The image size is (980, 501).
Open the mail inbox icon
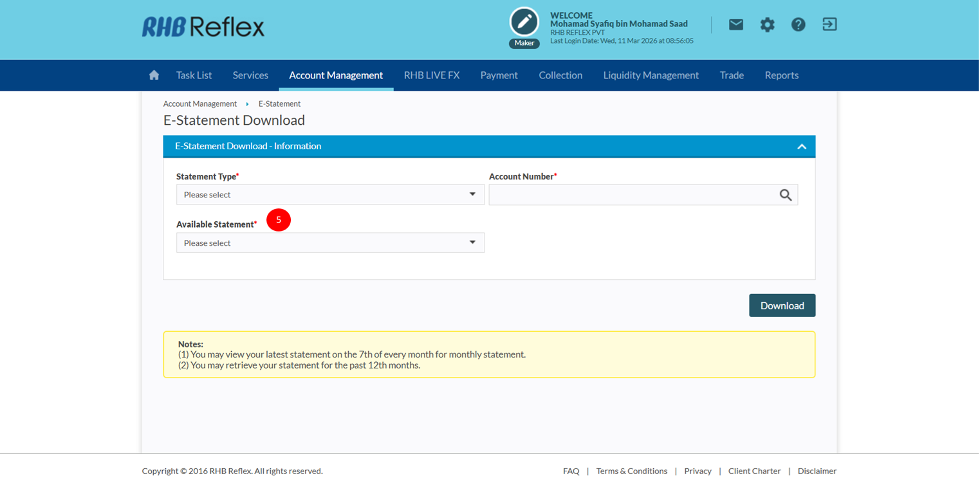pyautogui.click(x=735, y=24)
